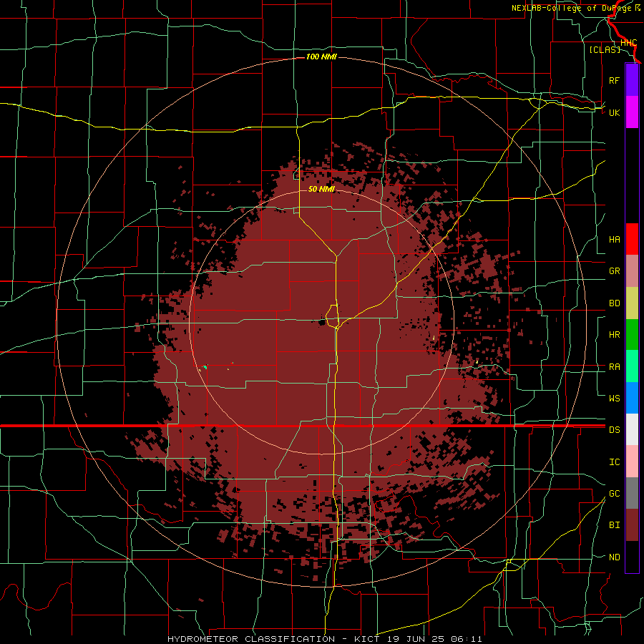
Task: Click the UK label in the legend
Action: point(615,112)
